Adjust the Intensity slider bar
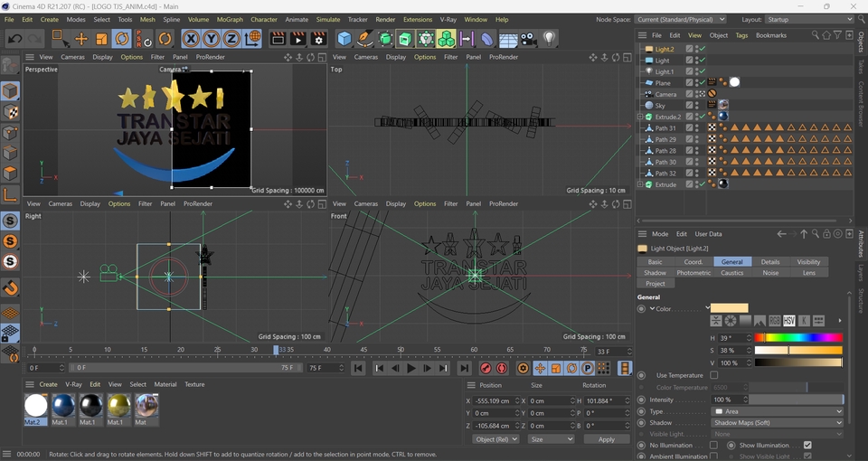Screen dimensions: 868x461 [796, 400]
